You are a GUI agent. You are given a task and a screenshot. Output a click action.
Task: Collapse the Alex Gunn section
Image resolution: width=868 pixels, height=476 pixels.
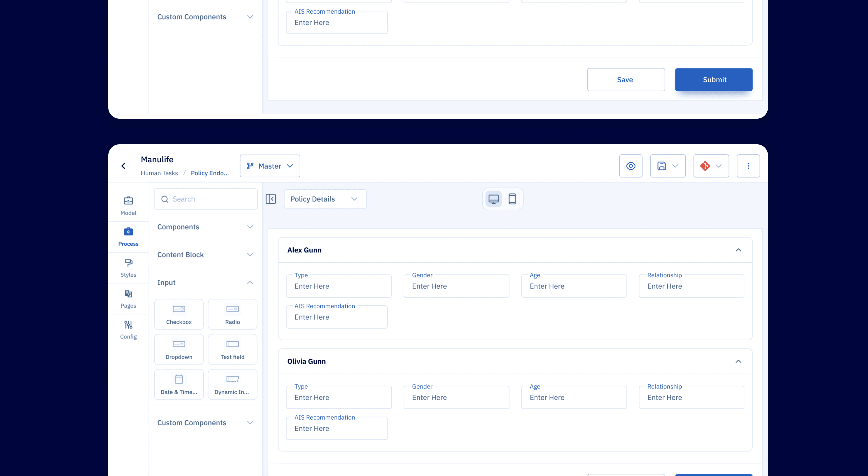click(738, 250)
